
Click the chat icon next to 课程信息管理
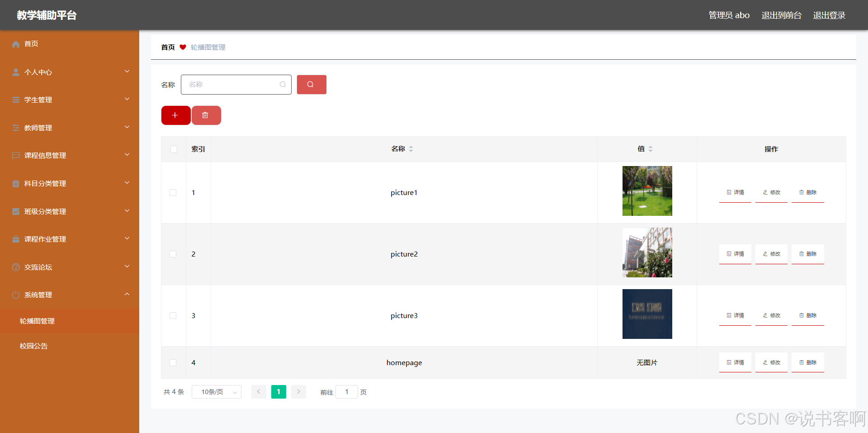pyautogui.click(x=16, y=156)
